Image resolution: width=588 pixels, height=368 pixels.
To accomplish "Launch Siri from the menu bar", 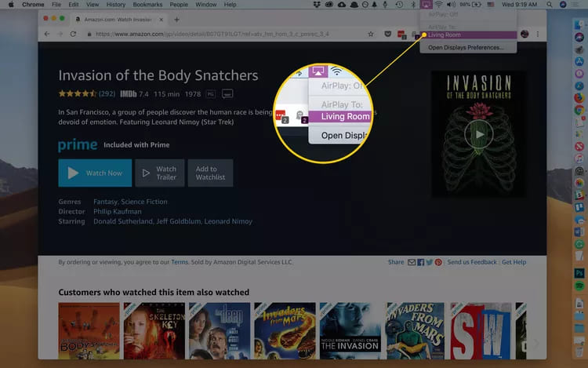I will pos(563,5).
